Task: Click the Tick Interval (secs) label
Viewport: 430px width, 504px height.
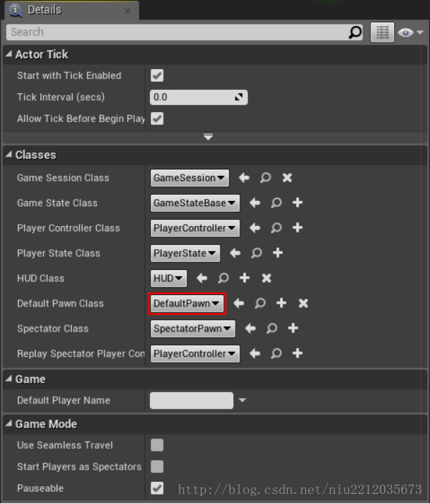Action: (x=61, y=97)
